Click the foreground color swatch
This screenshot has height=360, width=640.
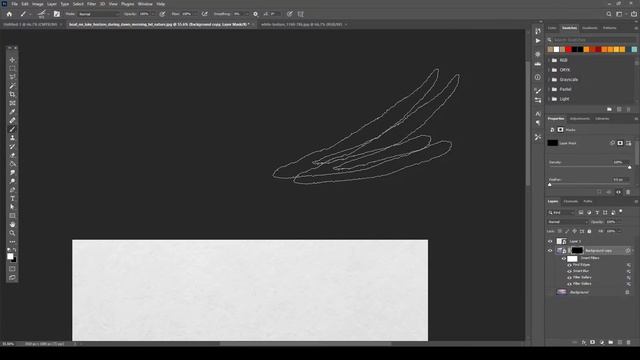10,256
